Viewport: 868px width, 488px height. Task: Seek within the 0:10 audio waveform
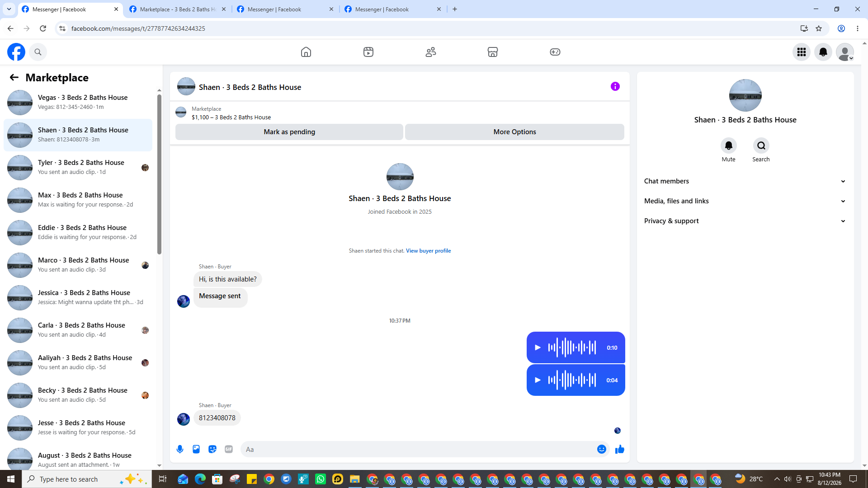(x=572, y=347)
